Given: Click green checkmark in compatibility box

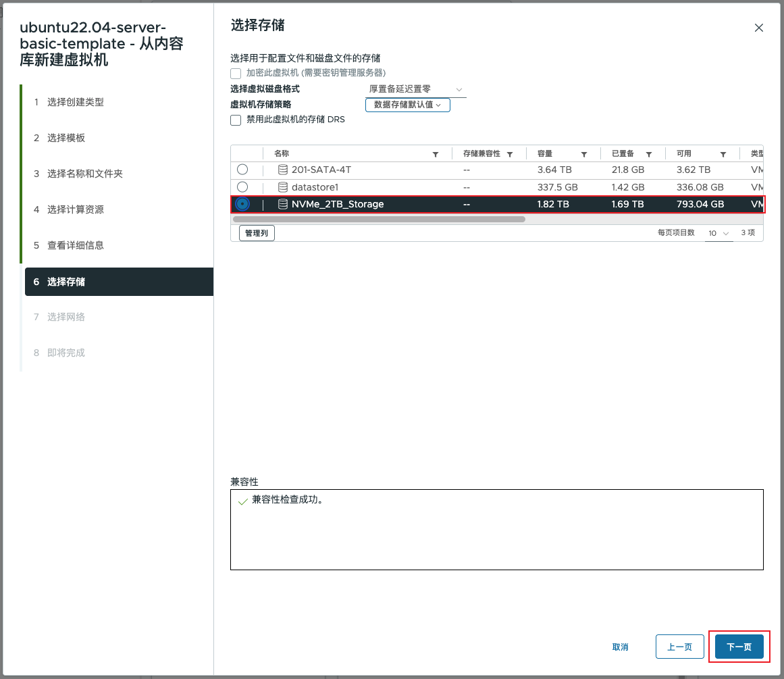Looking at the screenshot, I should click(x=243, y=501).
